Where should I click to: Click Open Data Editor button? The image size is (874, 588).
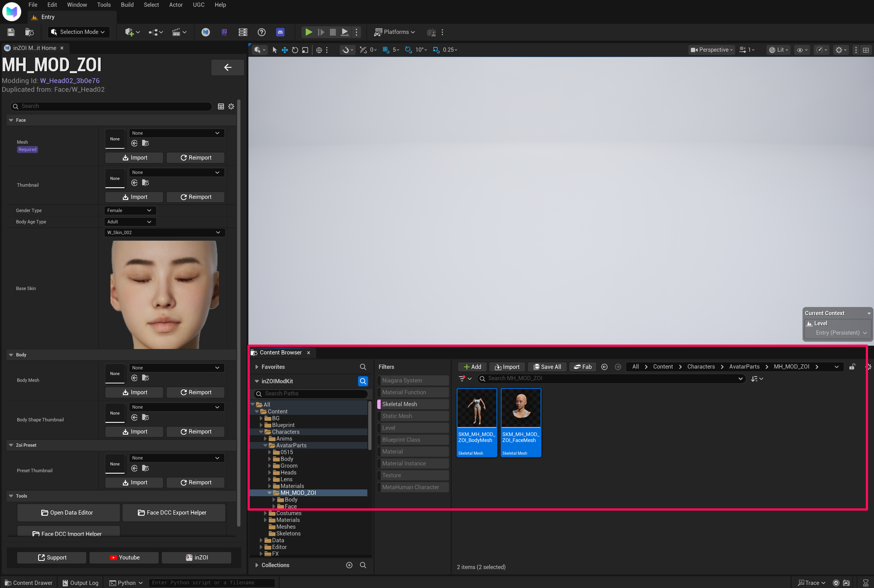tap(69, 513)
